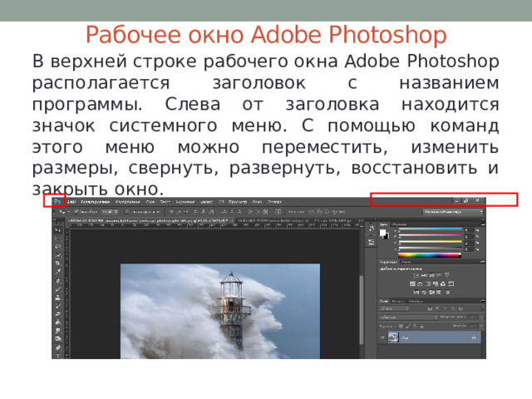Toggle lock position in Layers panel
Screen dimensions: 532x399
[x=415, y=326]
